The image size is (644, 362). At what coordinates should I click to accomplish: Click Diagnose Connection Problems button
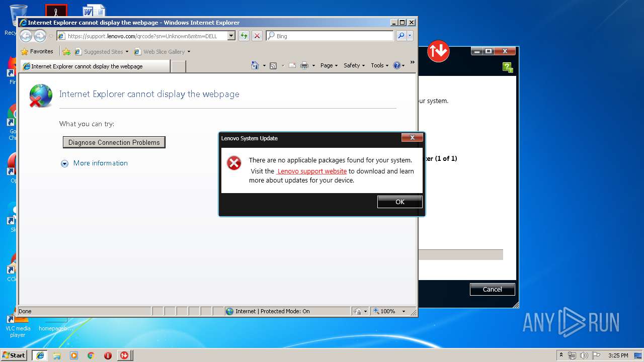pos(114,142)
